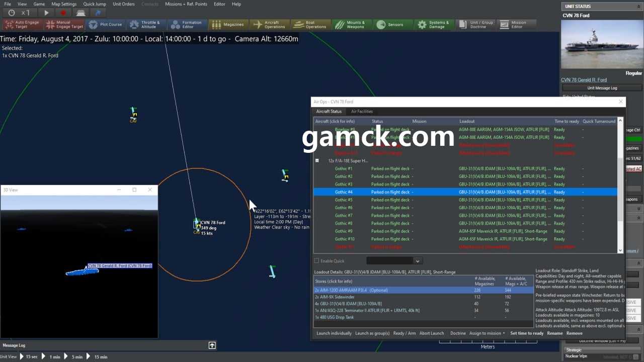Open Missions + Ref. Points menu
644x362 pixels.
[186, 4]
